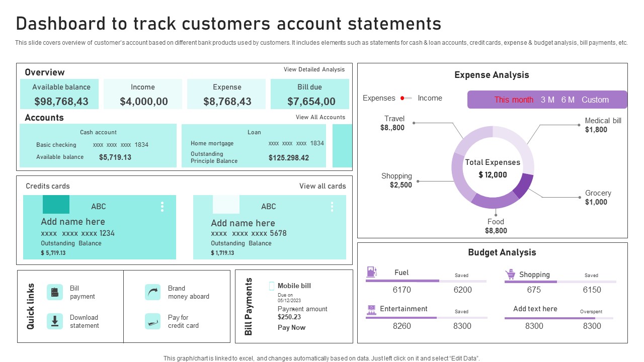Click the Expense Analysis heading
644x362 pixels.
coord(492,75)
